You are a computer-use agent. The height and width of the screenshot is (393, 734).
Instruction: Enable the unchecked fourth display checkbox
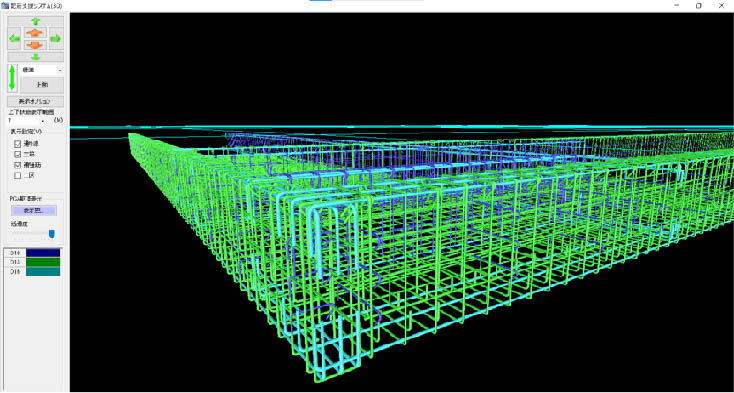18,175
